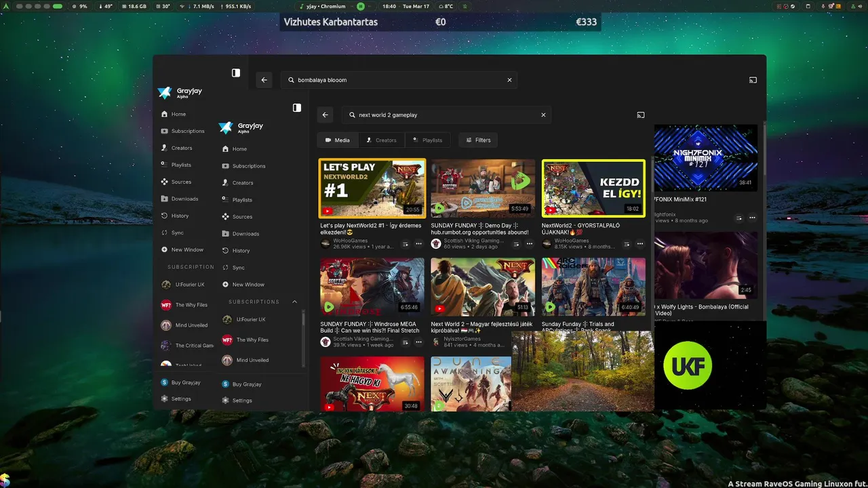
Task: Add SUNDAY FUNDAY Demo Day to queue
Action: click(516, 244)
